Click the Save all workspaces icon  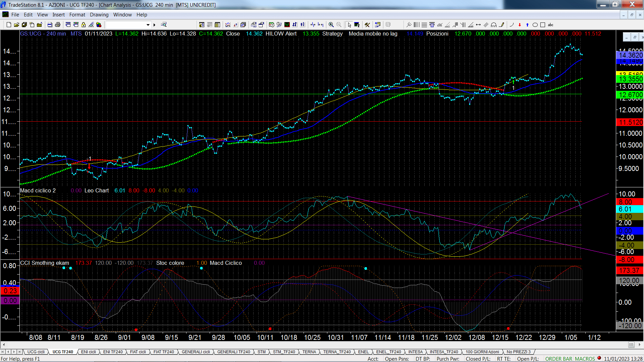point(24,24)
